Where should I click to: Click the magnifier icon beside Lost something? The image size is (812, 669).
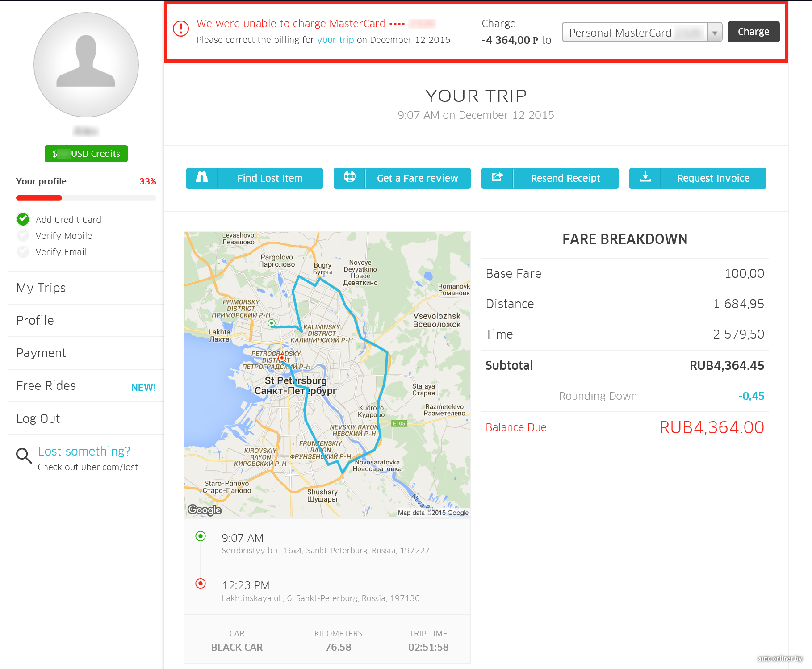[24, 456]
